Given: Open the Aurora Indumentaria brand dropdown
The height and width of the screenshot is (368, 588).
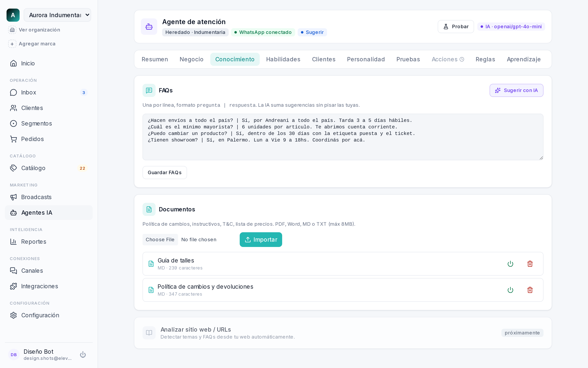Looking at the screenshot, I should click(x=57, y=15).
